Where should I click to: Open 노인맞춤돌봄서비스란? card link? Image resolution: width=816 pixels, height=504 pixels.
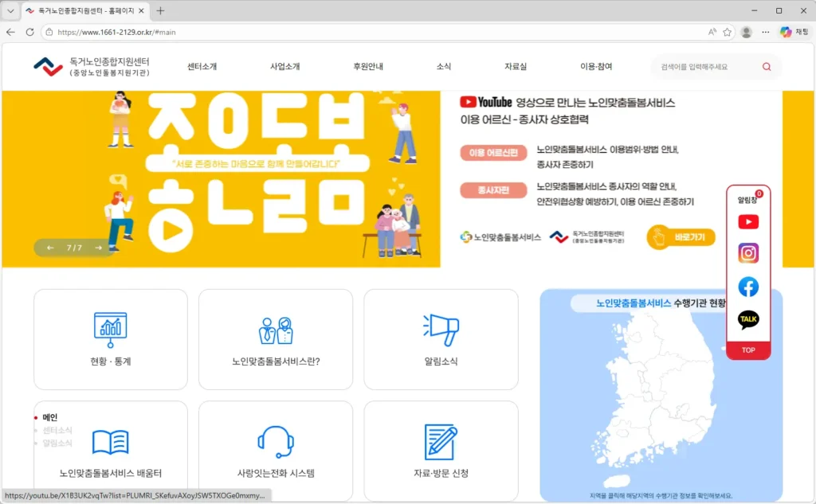(x=275, y=338)
